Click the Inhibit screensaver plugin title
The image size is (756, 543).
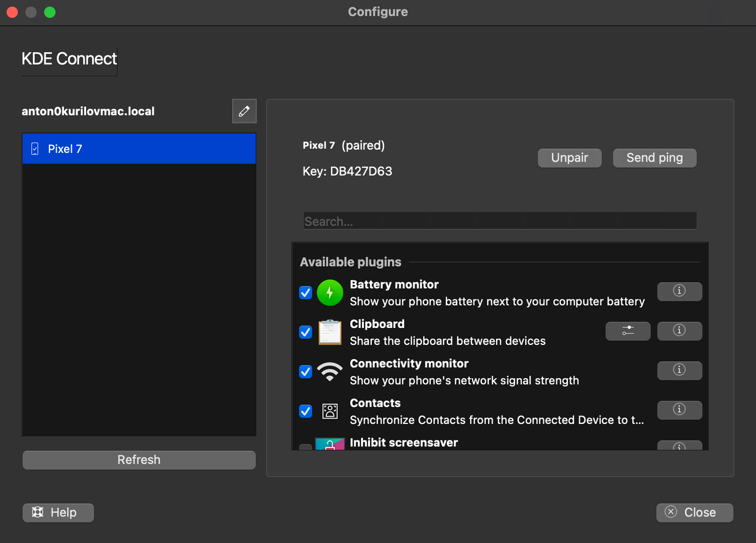pyautogui.click(x=403, y=442)
